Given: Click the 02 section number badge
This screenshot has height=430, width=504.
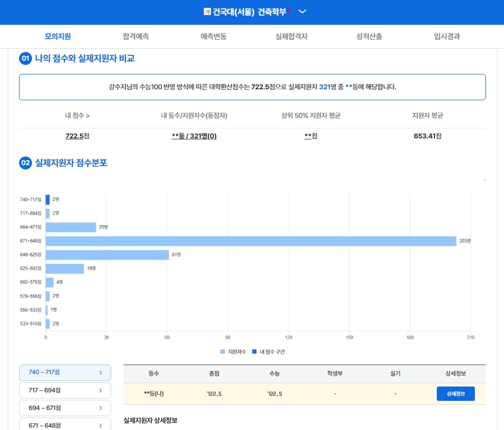Looking at the screenshot, I should [x=25, y=163].
